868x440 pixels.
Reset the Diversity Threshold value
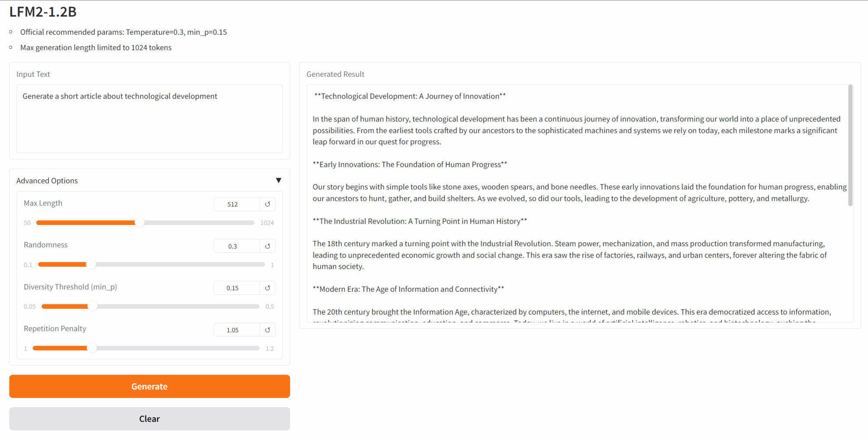267,288
